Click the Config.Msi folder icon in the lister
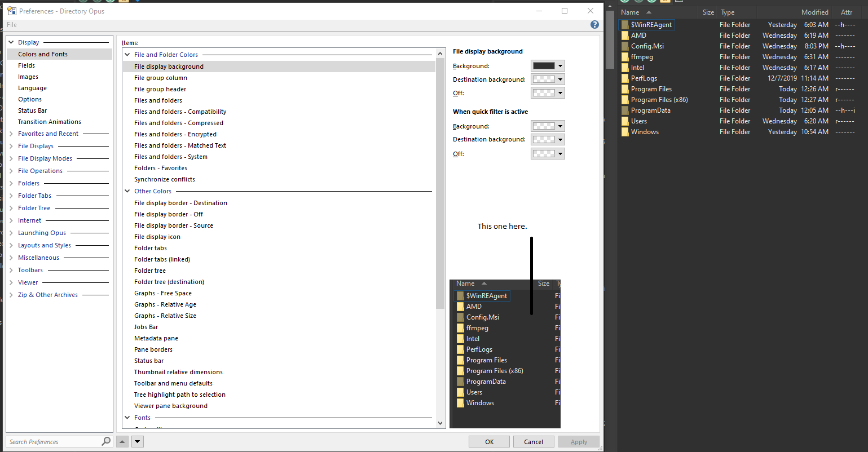Screen dimensions: 868x452 625,46
